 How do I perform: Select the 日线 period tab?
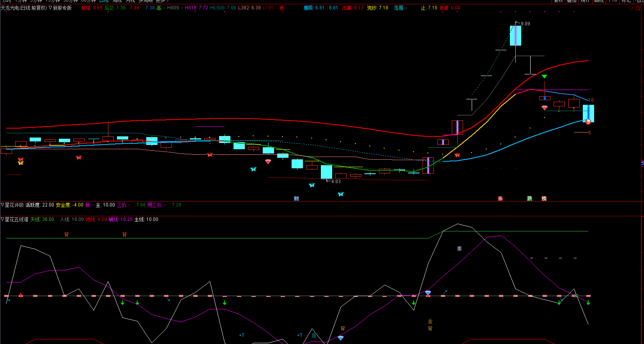coord(104,1)
